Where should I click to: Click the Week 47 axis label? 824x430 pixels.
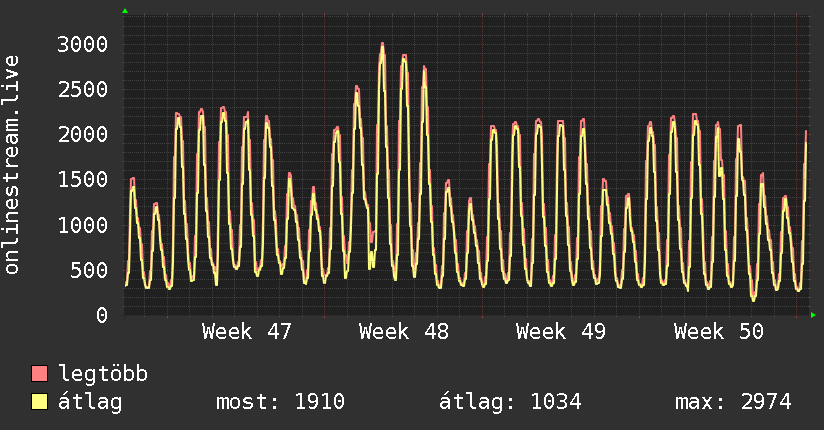point(246,332)
